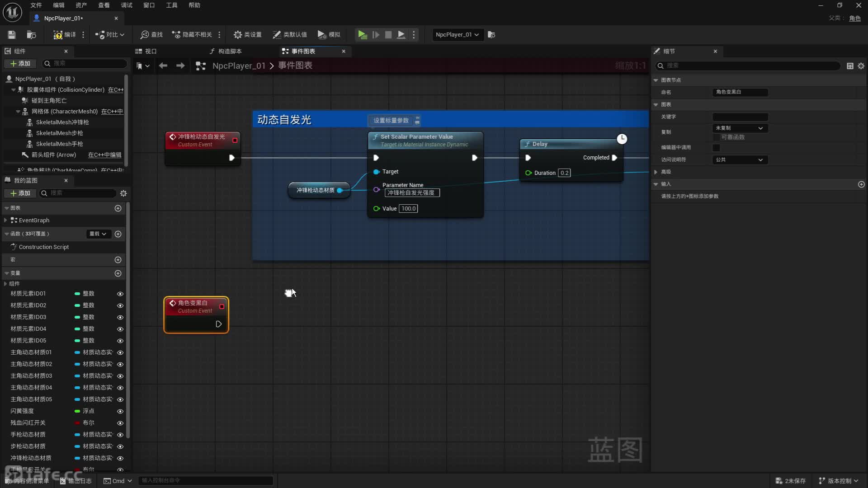Screen dimensions: 868x488
Task: Open the Tools (工具) menu
Action: (x=171, y=5)
